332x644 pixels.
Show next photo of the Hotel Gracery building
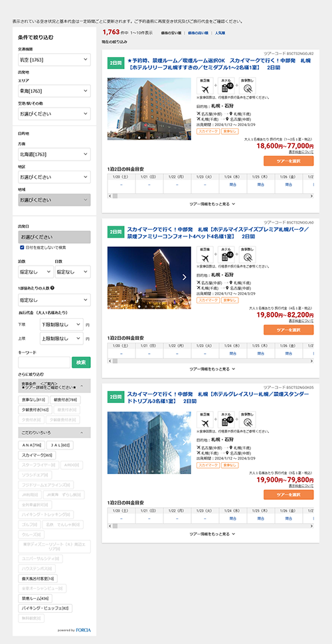[185, 442]
